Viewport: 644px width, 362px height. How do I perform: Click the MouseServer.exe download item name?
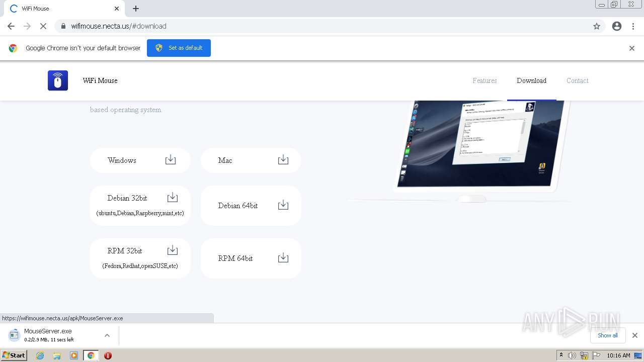pyautogui.click(x=48, y=331)
